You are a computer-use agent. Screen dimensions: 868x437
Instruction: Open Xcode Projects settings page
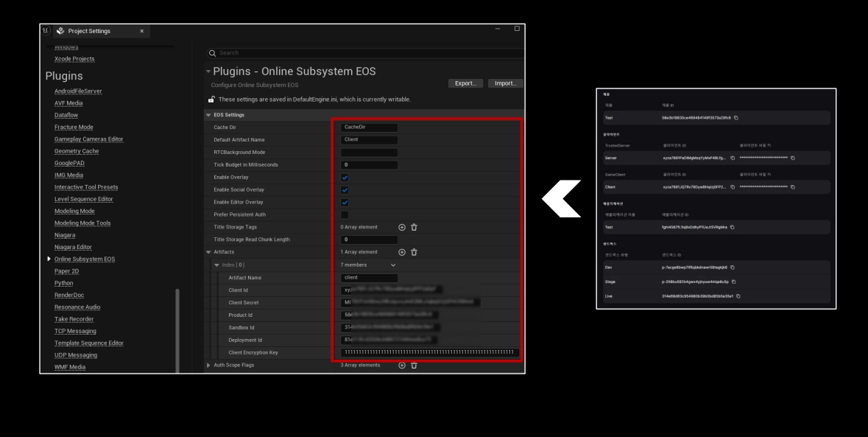coord(74,59)
